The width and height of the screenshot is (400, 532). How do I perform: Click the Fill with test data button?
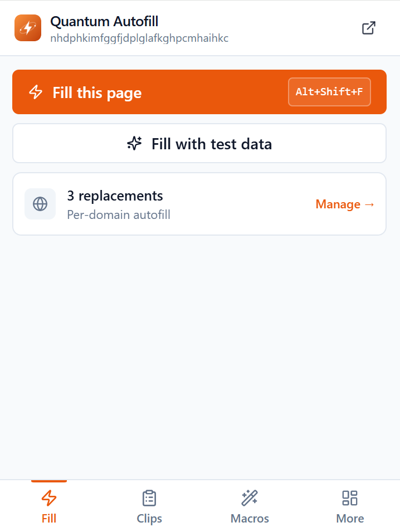[211, 144]
